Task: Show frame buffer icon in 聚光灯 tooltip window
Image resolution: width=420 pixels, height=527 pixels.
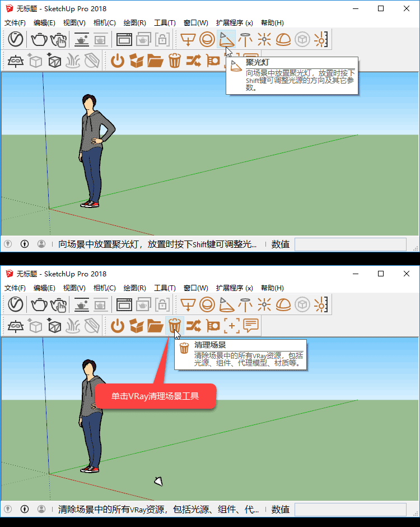Action: [124, 39]
